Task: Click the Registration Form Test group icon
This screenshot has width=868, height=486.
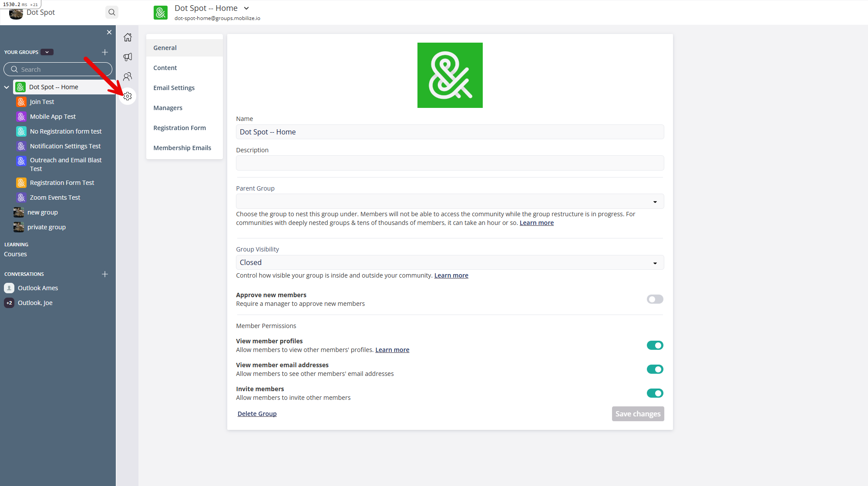Action: (x=21, y=183)
